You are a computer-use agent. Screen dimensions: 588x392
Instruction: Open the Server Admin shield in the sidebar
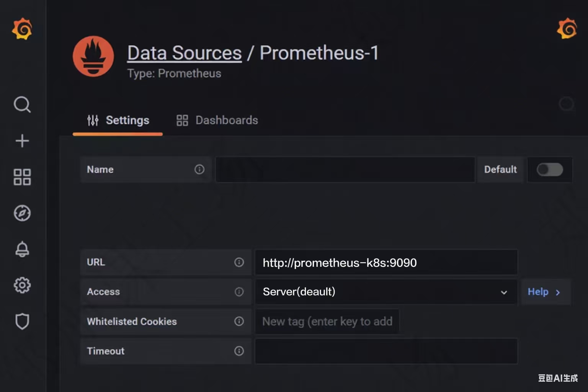pyautogui.click(x=22, y=322)
